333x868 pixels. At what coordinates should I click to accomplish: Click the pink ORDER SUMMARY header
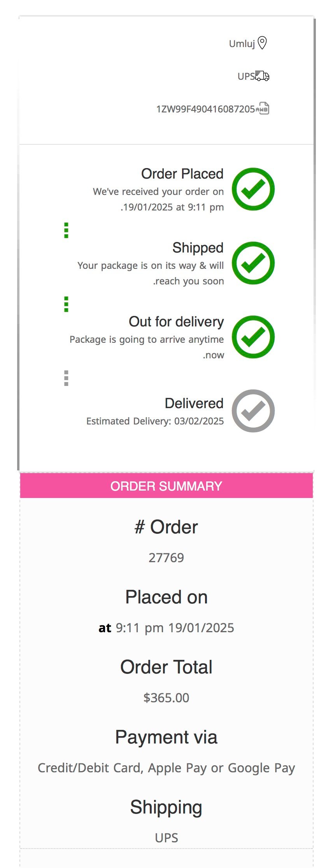(x=166, y=486)
